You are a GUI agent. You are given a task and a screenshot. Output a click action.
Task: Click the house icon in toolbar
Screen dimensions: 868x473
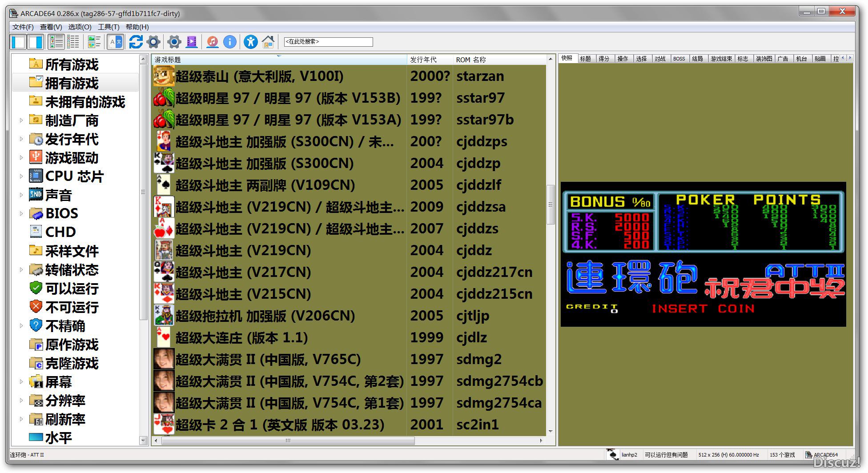268,42
